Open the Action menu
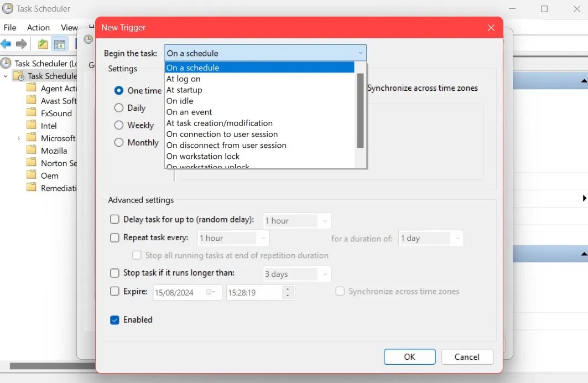Viewport: 588px width, 383px height. coord(38,27)
